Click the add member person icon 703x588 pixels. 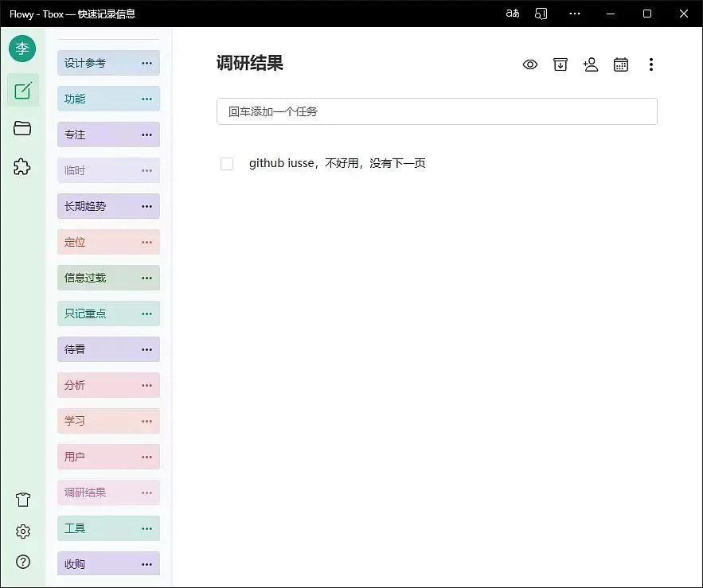click(590, 65)
